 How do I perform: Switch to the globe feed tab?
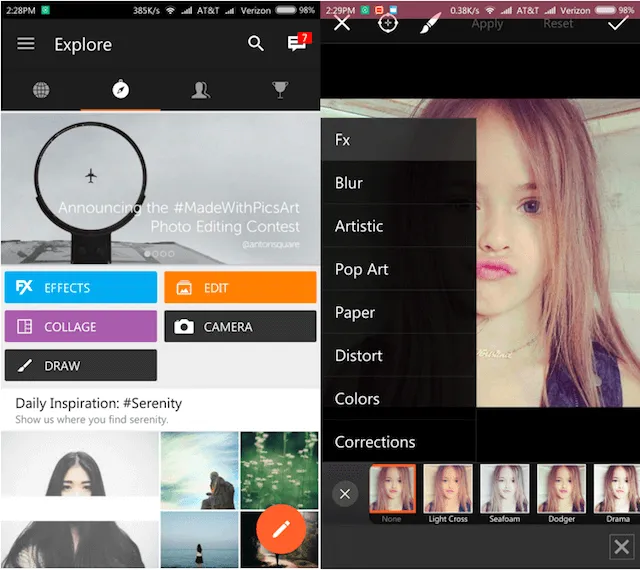coord(41,90)
